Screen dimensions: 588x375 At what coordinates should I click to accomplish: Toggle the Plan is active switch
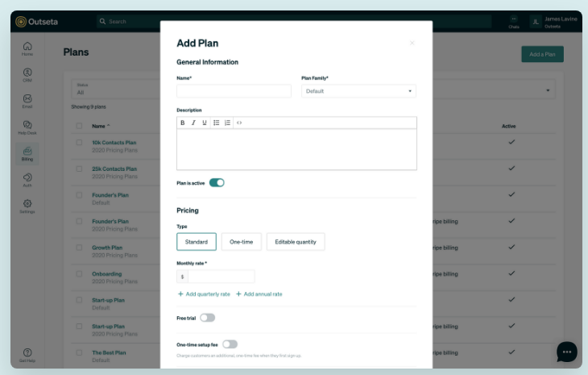coord(217,183)
